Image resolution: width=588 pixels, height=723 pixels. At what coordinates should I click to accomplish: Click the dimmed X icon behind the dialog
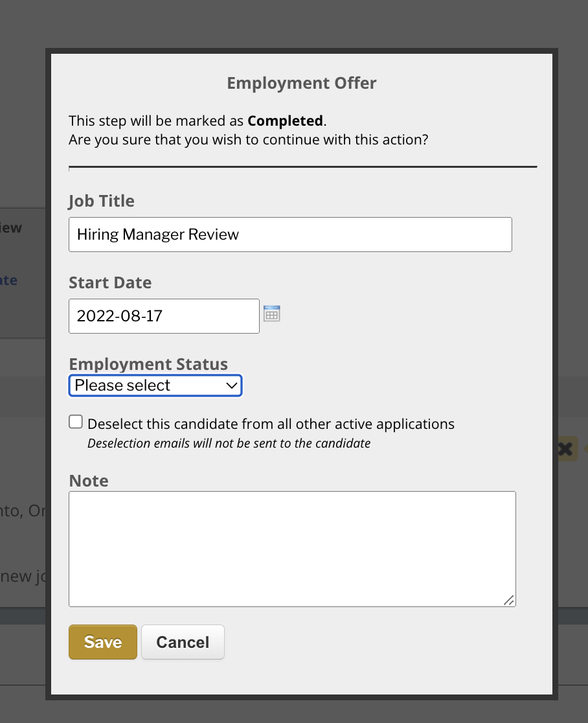[565, 449]
